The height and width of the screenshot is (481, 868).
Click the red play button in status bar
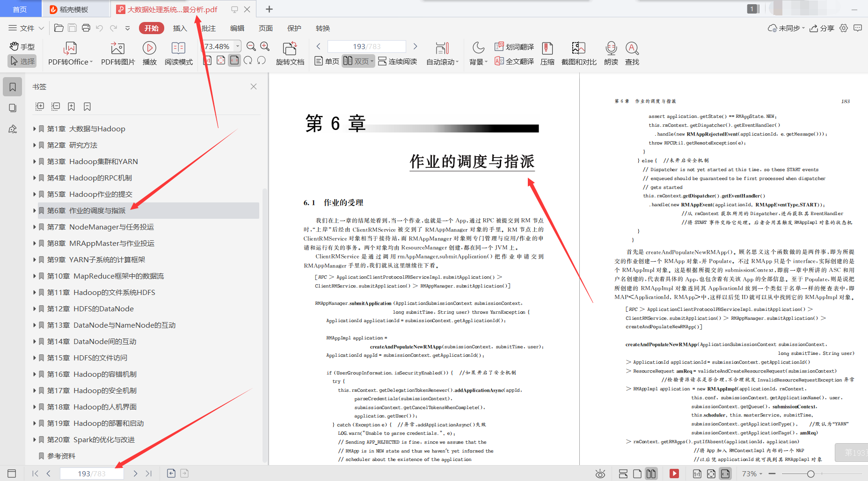tap(674, 474)
